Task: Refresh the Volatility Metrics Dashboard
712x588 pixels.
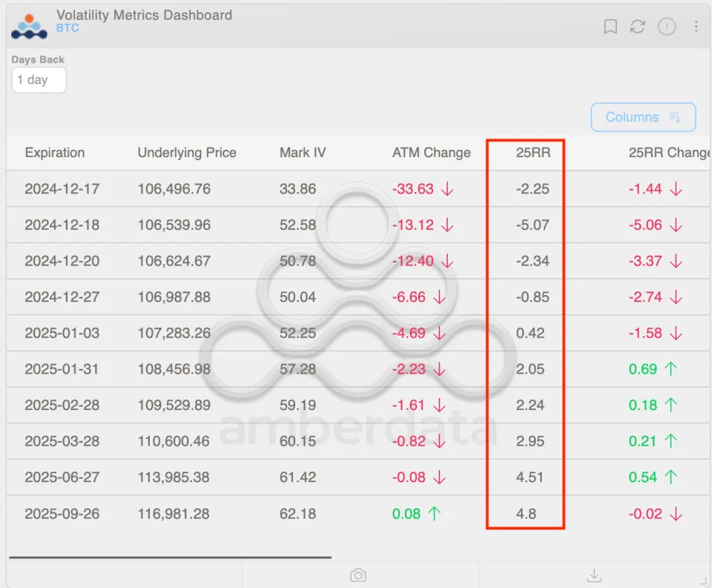Action: pos(637,27)
